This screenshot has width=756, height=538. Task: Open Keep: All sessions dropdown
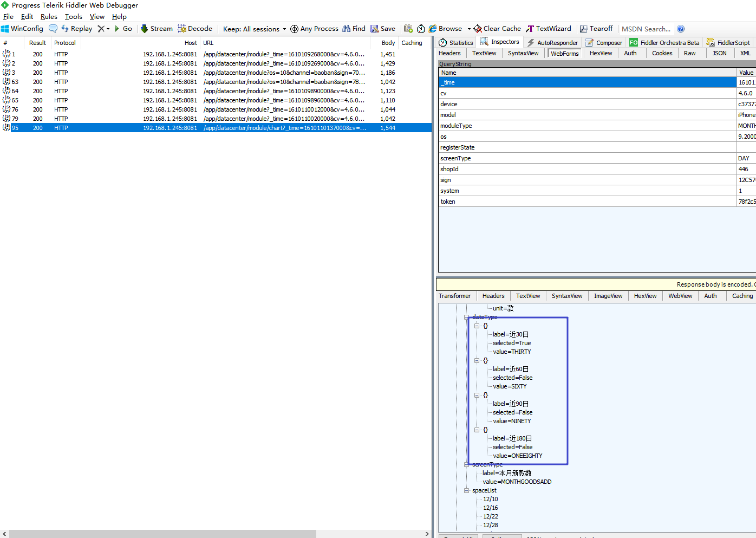click(255, 29)
